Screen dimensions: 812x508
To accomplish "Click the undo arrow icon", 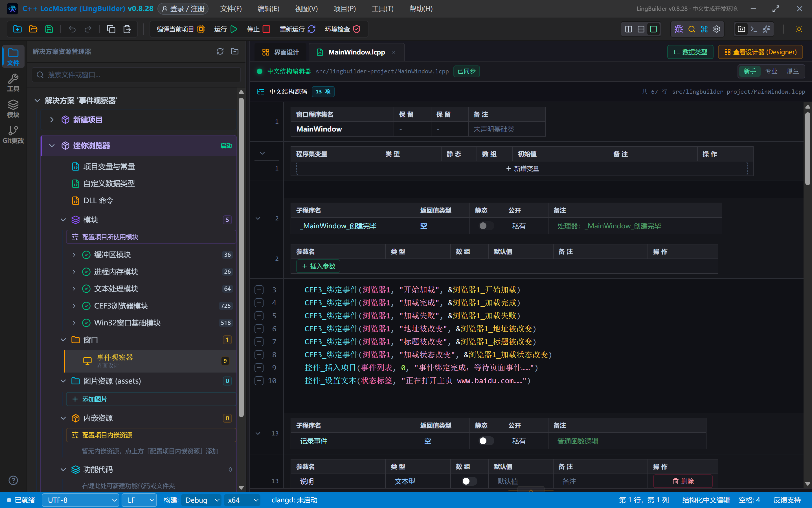I will pos(72,29).
